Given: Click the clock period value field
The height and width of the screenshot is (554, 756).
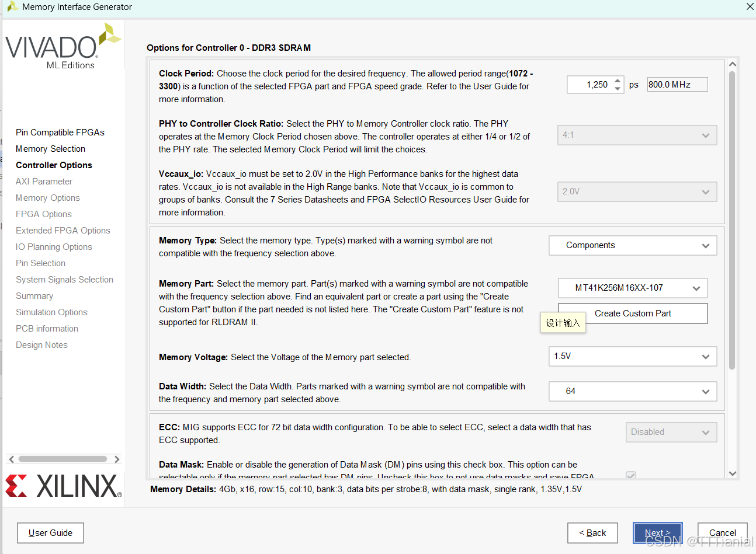Looking at the screenshot, I should click(590, 85).
